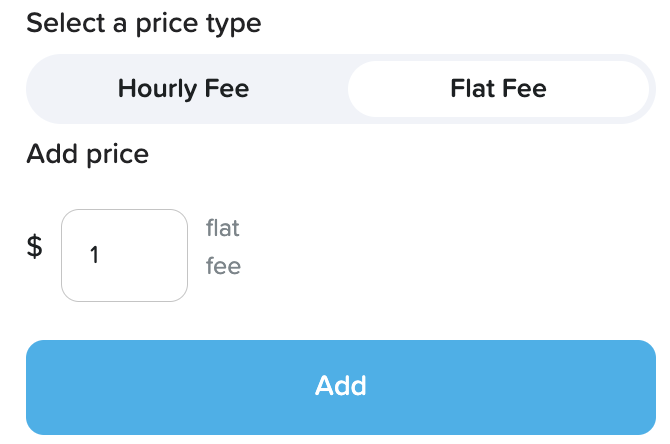Select the Hourly Fee price type
This screenshot has width=670, height=444.
183,89
